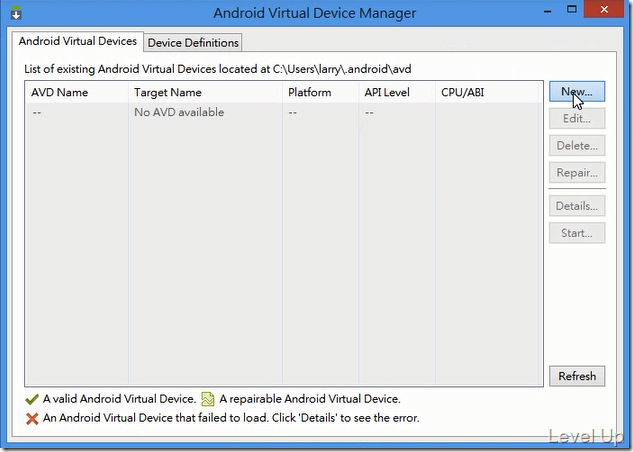Click the red X failed-to-load legend icon
This screenshot has height=452, width=633.
(32, 419)
